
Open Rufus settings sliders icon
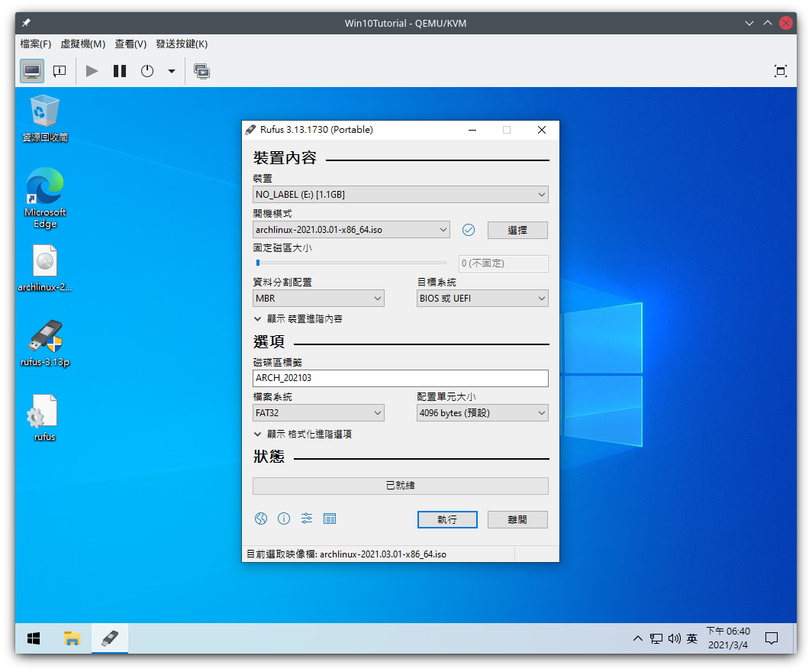click(307, 519)
